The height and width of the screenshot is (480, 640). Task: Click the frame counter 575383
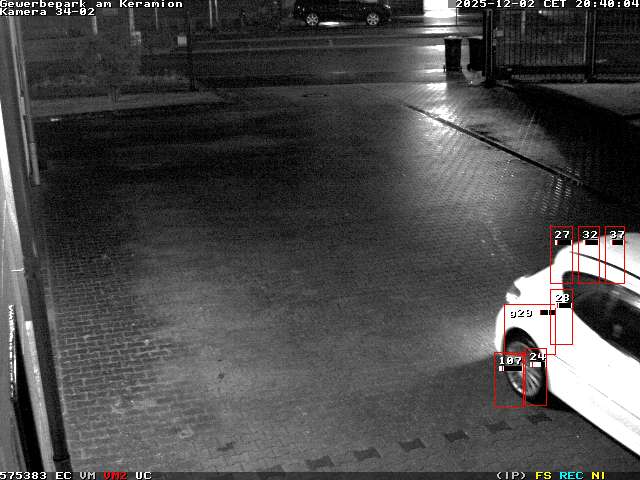click(x=24, y=475)
